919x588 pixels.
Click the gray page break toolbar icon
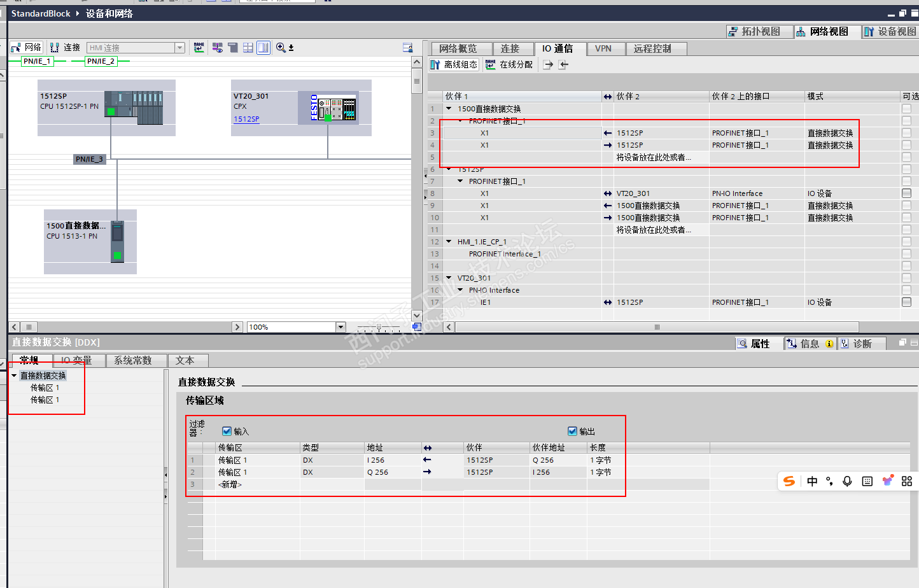click(233, 48)
